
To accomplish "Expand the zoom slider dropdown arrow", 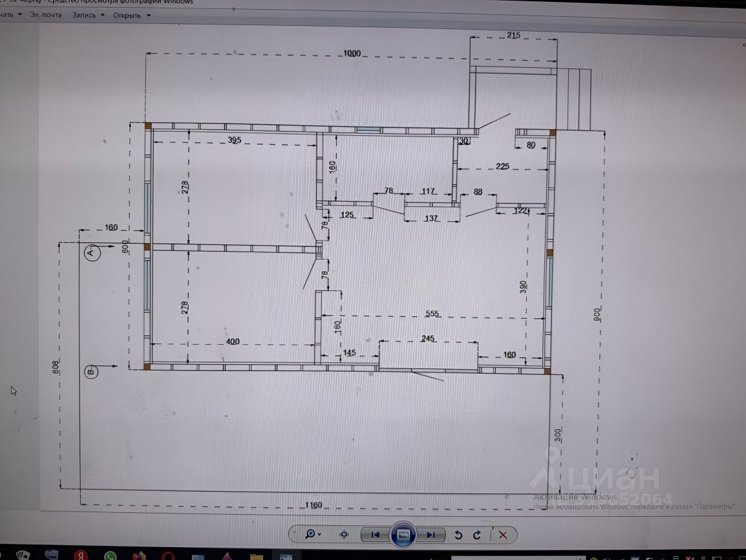I will (x=320, y=534).
